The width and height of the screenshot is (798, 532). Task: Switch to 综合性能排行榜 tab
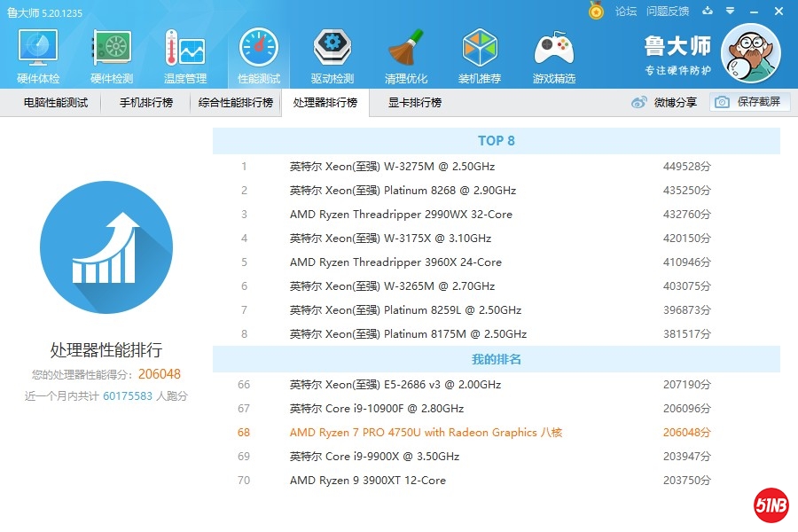pyautogui.click(x=236, y=103)
